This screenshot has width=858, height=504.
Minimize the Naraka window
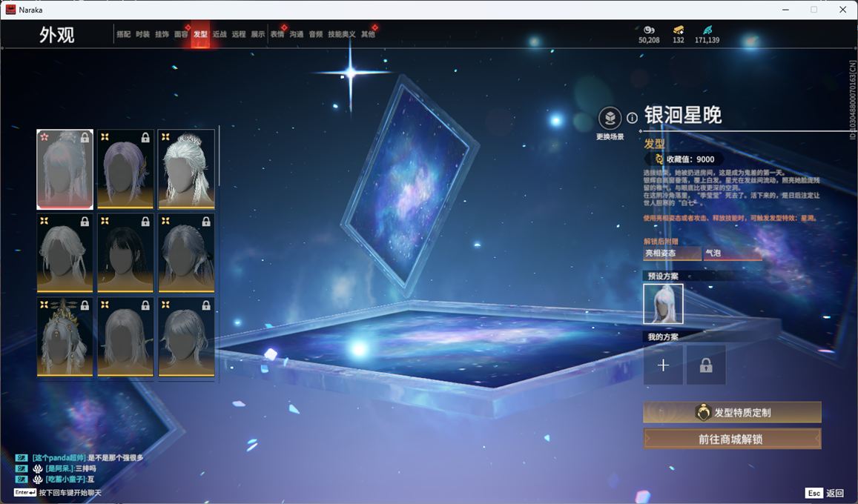pos(786,10)
